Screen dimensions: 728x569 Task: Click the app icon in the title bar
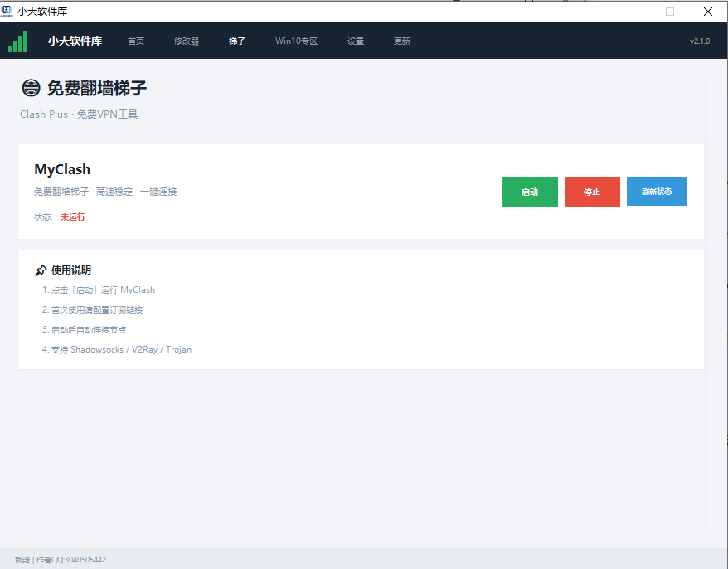click(x=7, y=11)
